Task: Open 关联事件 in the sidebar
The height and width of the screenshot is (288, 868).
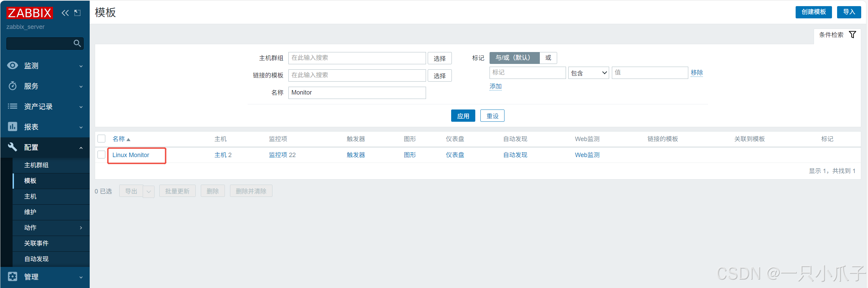Action: (36, 243)
